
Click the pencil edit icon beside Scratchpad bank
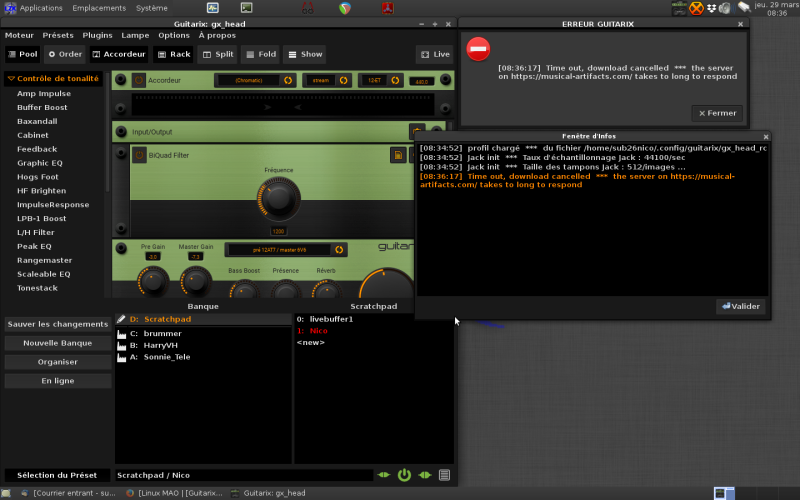pos(121,319)
